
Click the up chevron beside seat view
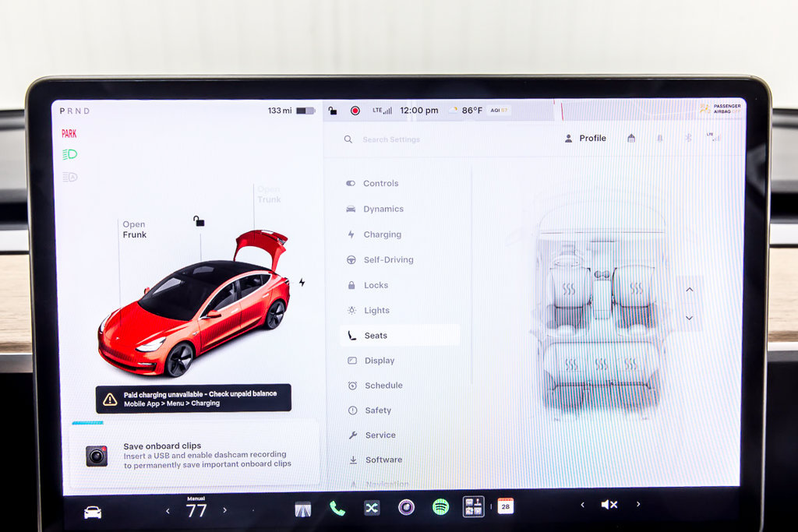click(690, 290)
